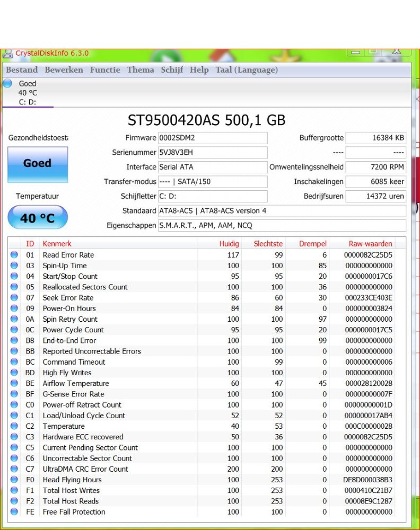The width and height of the screenshot is (420, 530).
Task: Click the CrystalDiskInfo title bar app icon
Action: (x=7, y=54)
